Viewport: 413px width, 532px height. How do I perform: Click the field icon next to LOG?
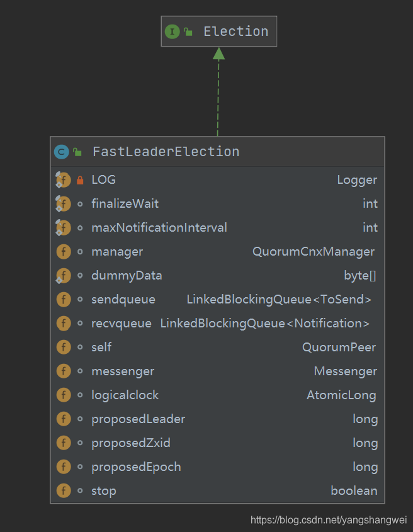[63, 180]
